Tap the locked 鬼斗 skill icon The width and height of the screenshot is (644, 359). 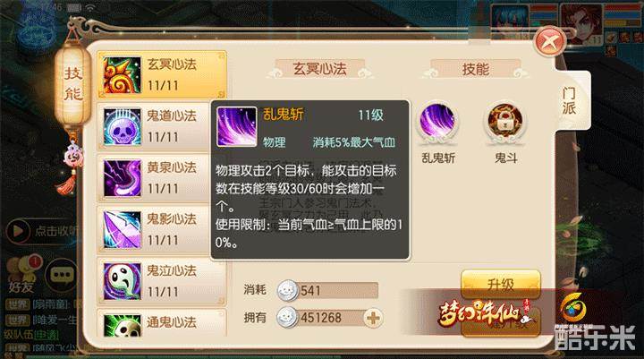505,122
